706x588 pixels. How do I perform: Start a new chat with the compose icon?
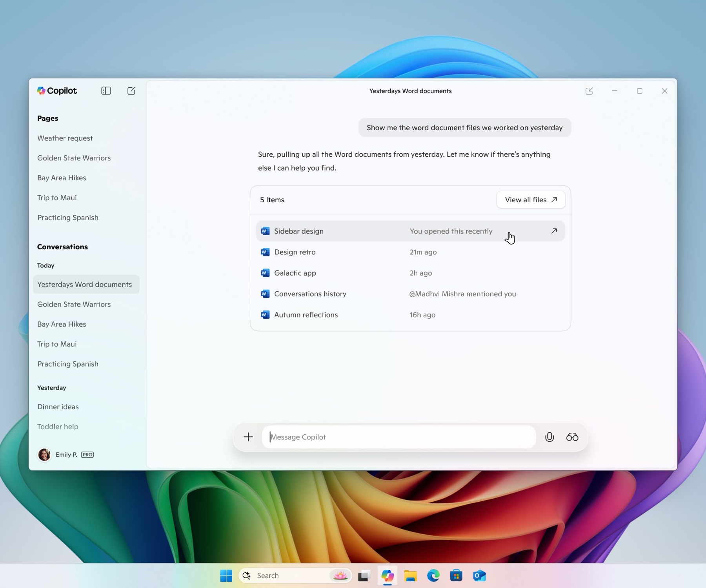(131, 91)
